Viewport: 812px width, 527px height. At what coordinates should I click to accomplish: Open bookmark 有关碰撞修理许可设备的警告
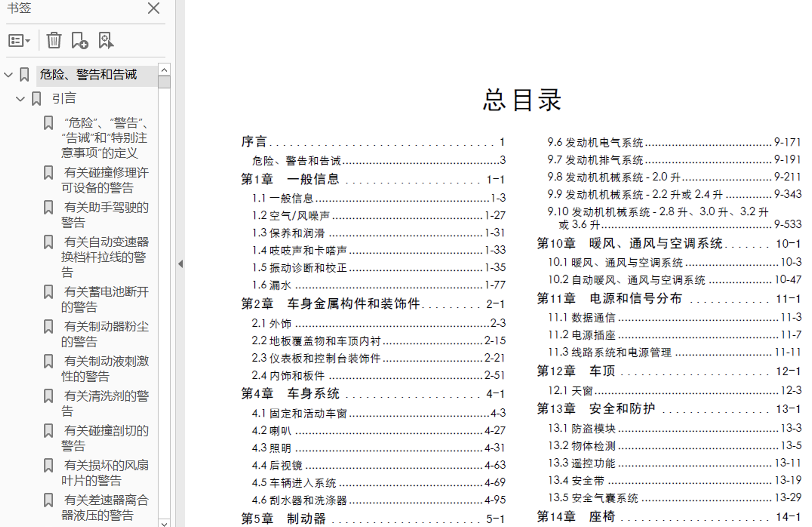(x=105, y=180)
